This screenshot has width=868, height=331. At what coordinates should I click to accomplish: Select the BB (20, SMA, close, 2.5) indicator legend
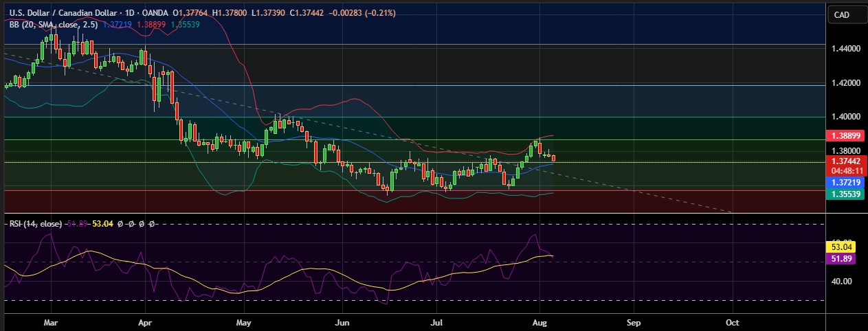[54, 24]
